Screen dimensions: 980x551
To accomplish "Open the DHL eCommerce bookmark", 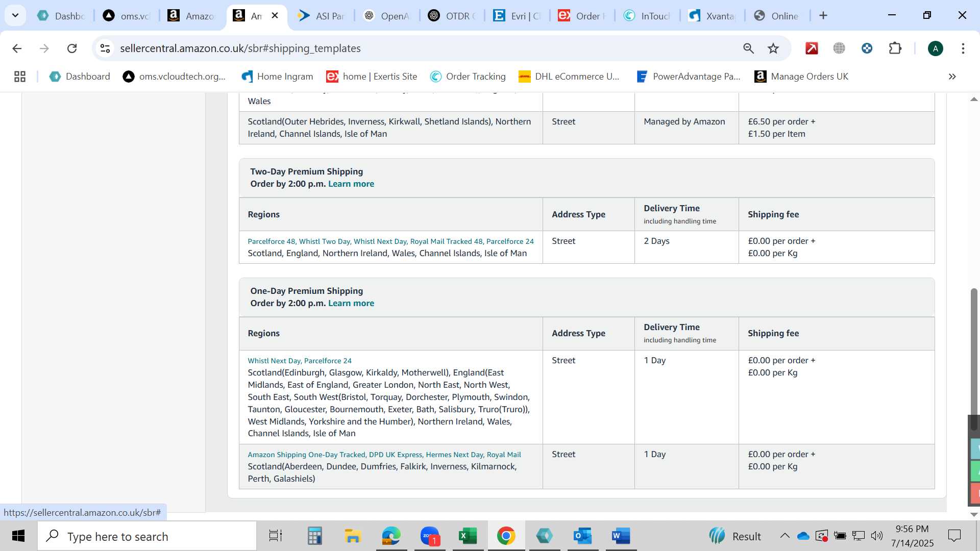I will 569,77.
